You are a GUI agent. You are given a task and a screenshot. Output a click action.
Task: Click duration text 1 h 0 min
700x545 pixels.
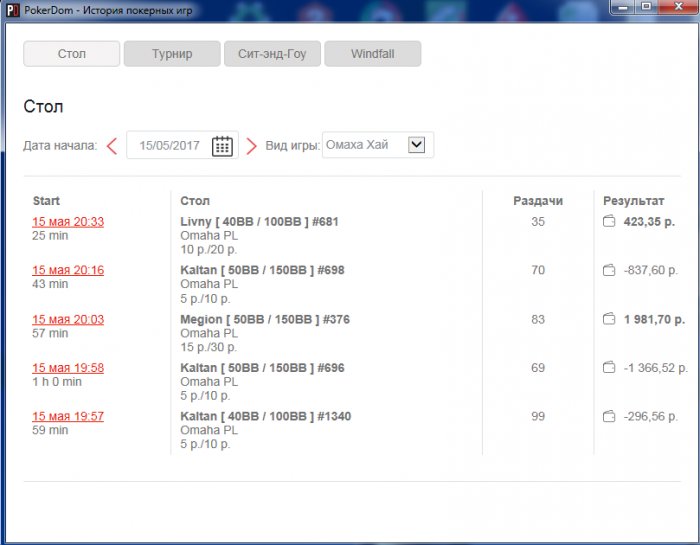[57, 382]
